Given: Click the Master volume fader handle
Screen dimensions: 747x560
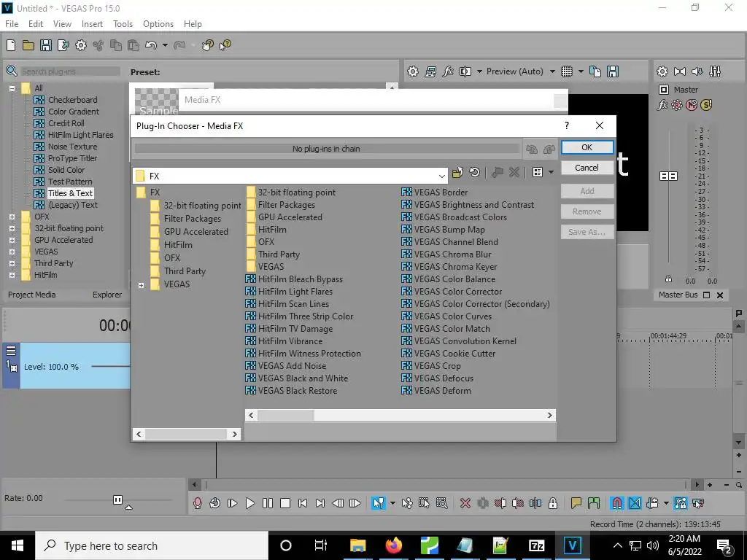Looking at the screenshot, I should 668,176.
